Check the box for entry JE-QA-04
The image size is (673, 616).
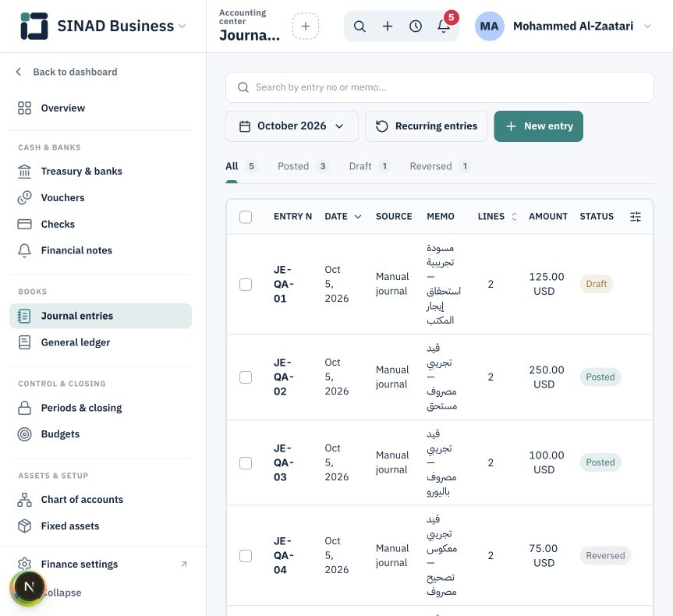[x=246, y=556]
